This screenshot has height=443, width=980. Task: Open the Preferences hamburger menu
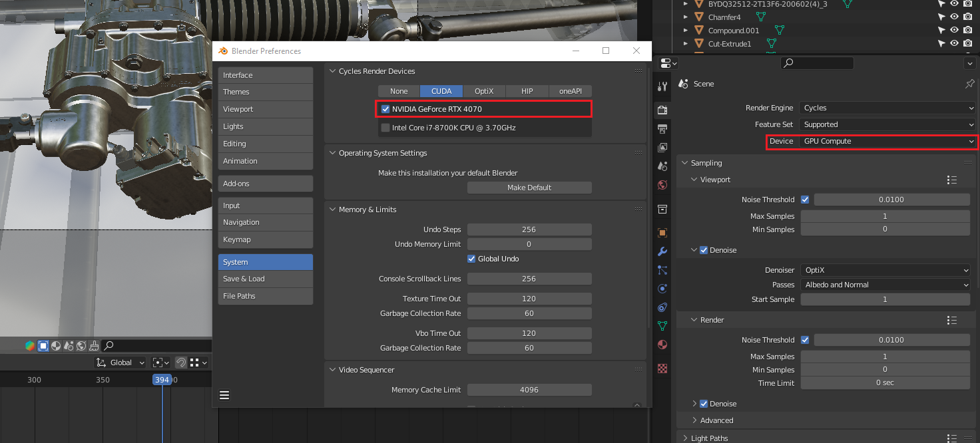(224, 395)
